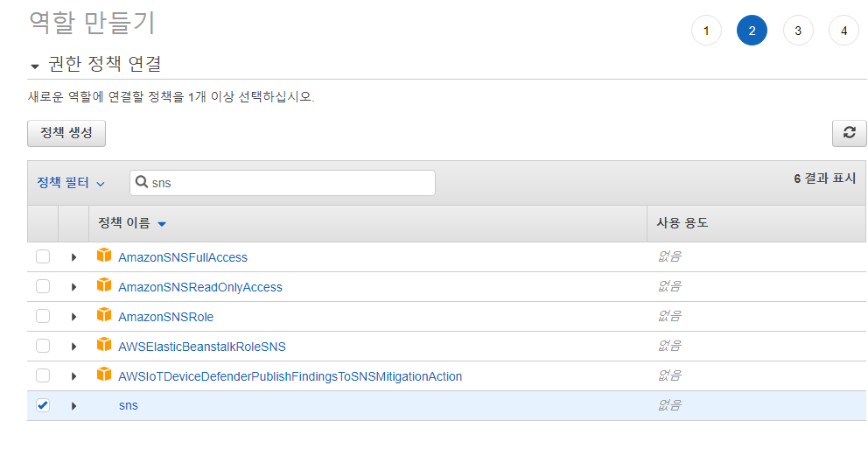Click the 역할 만들기 page heading
The height and width of the screenshot is (456, 868).
pyautogui.click(x=92, y=23)
